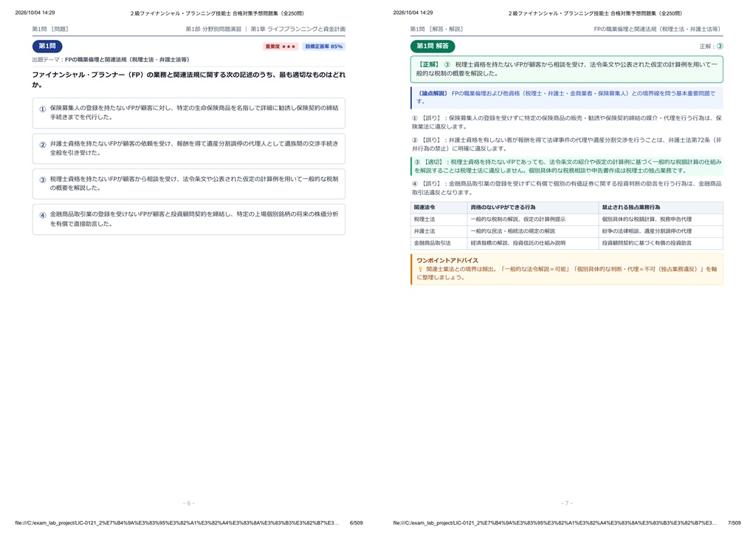Click the 2026/10/04 14:29 timestamp on page 6
The image size is (756, 535).
[x=35, y=13]
